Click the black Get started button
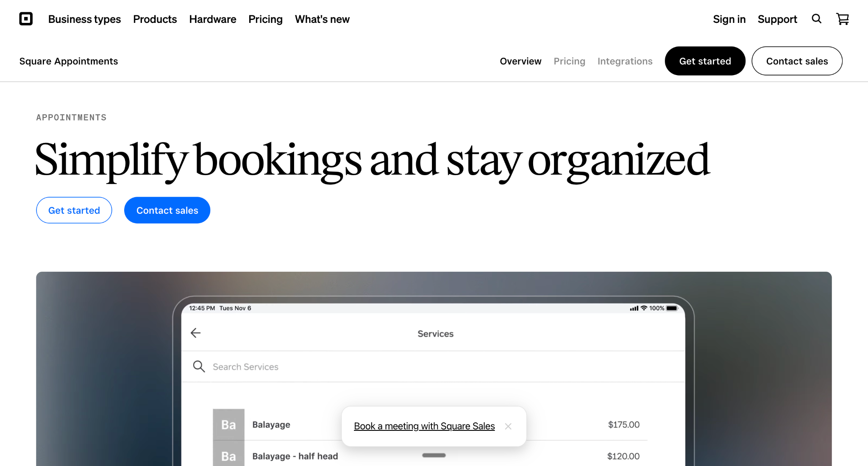 (705, 61)
